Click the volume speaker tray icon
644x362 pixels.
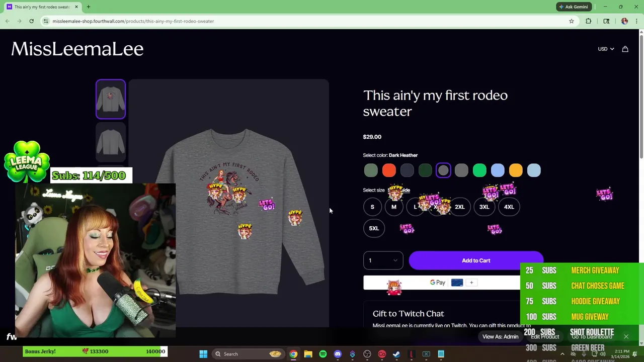point(602,354)
